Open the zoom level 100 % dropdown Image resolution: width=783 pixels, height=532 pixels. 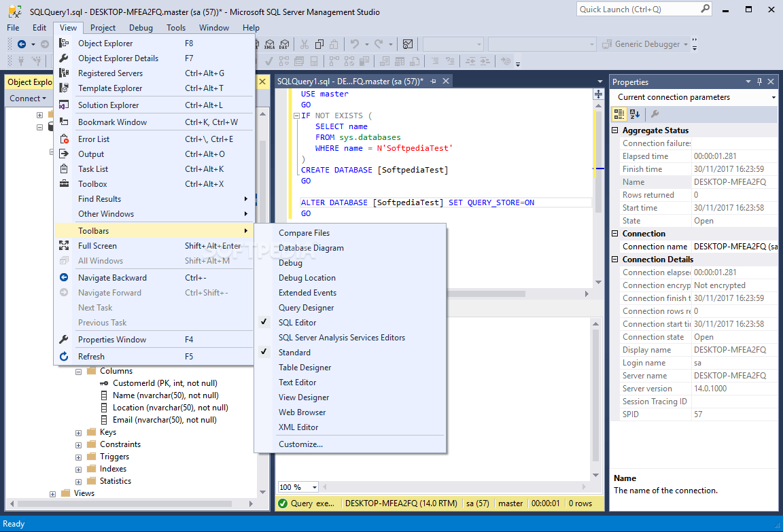(314, 487)
